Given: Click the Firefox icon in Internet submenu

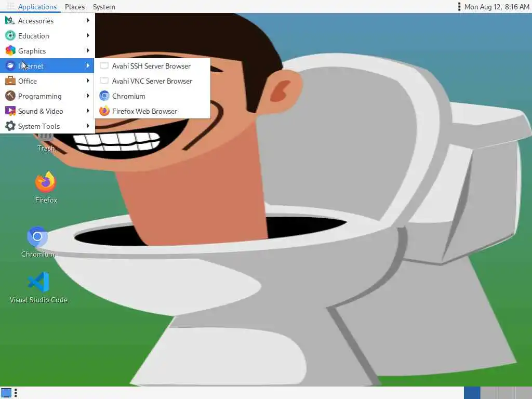Looking at the screenshot, I should click(104, 111).
